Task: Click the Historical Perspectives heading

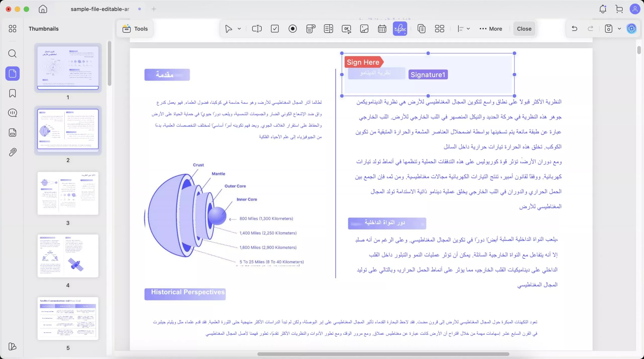Action: tap(188, 292)
